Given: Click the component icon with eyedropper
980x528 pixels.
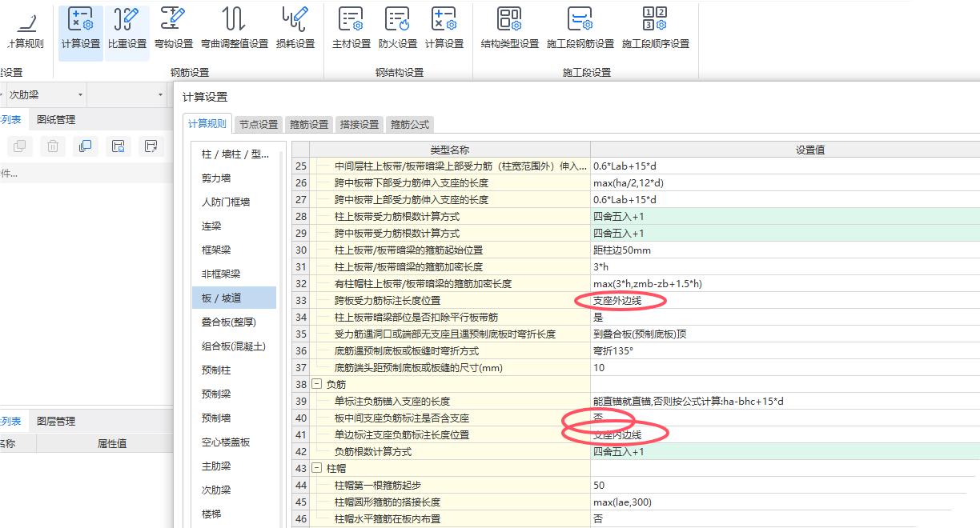Looking at the screenshot, I should [x=150, y=146].
